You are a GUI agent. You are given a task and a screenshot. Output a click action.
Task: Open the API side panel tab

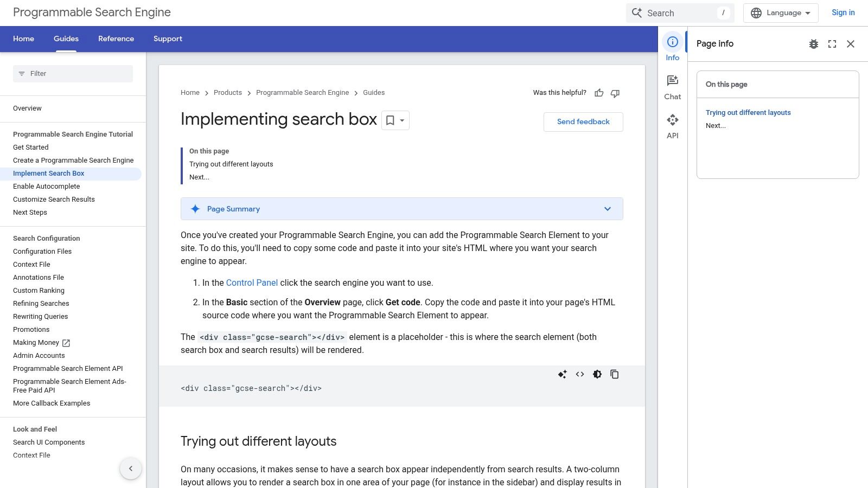point(673,127)
